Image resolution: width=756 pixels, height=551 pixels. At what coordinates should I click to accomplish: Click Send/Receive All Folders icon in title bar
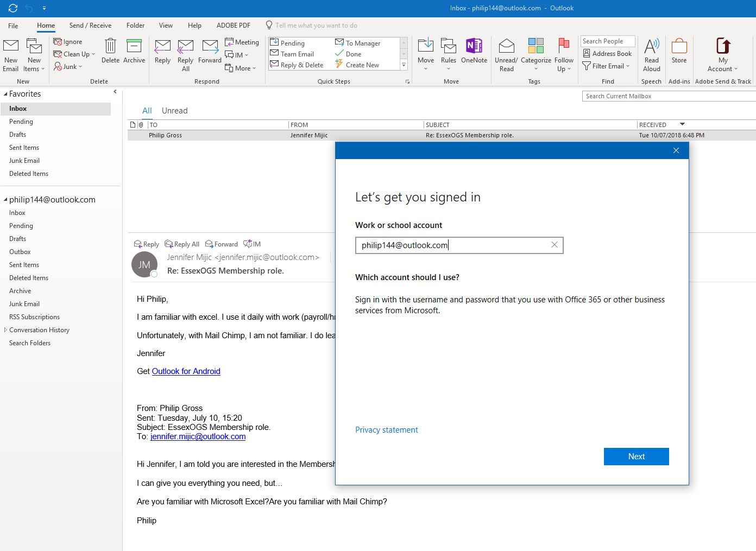(x=13, y=8)
